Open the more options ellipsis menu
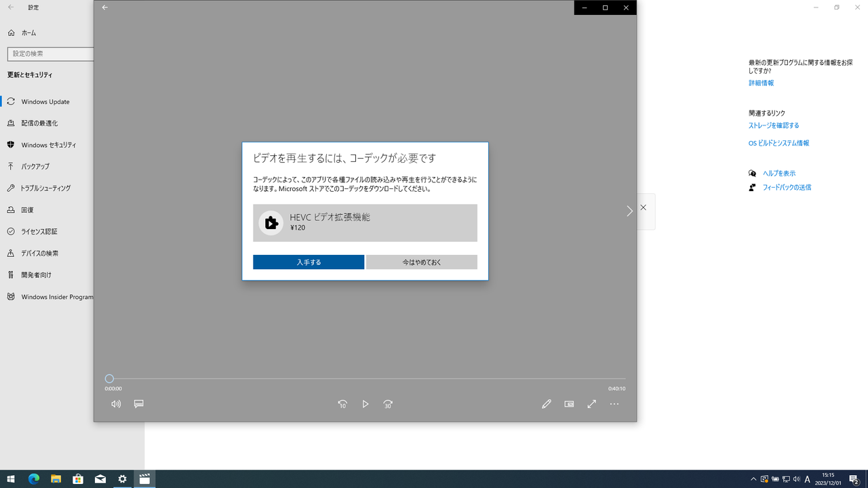Viewport: 868px width, 488px height. (x=614, y=404)
